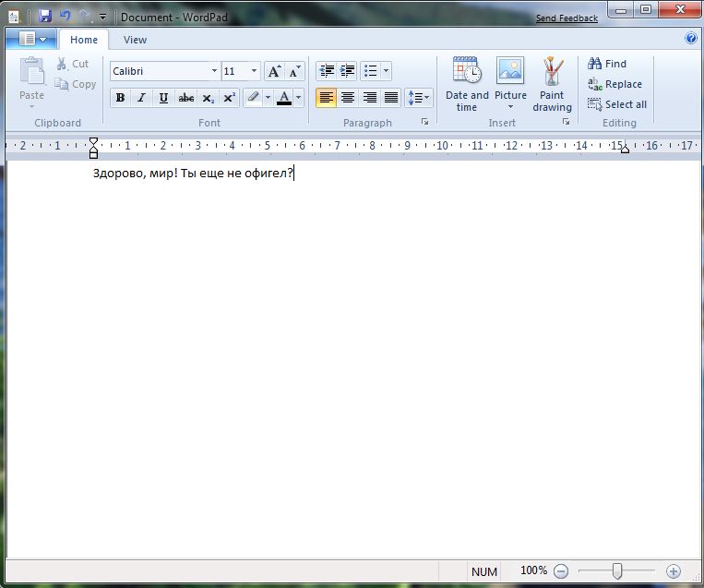Open WordPad Help icon
The image size is (704, 588).
[691, 39]
